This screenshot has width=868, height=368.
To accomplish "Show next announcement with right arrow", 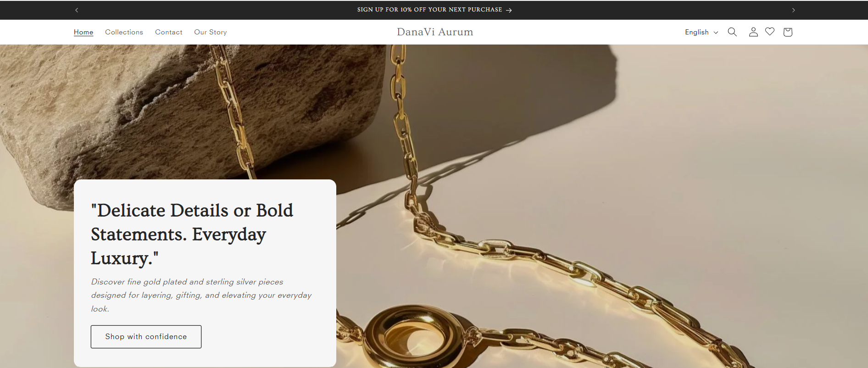I will click(x=793, y=10).
